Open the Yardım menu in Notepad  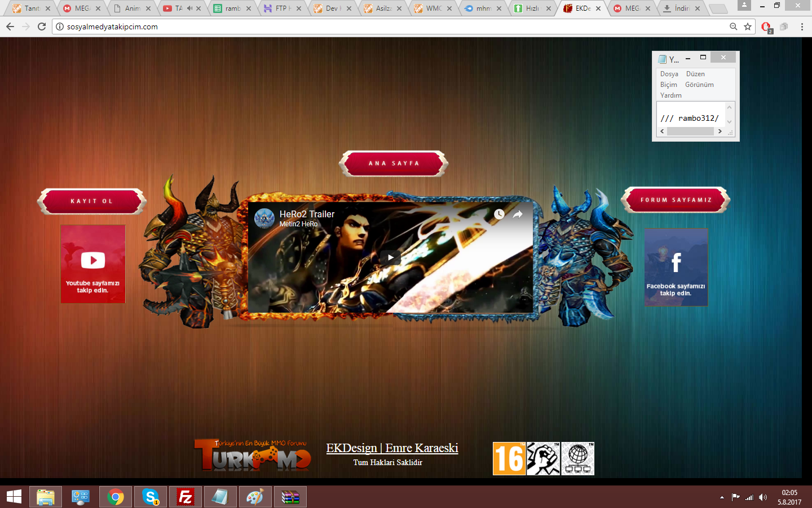pyautogui.click(x=671, y=95)
